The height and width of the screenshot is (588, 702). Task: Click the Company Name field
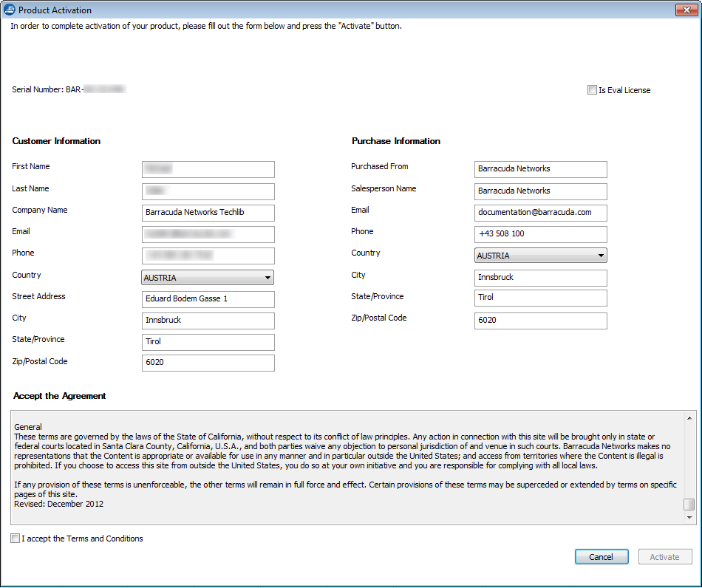point(208,213)
